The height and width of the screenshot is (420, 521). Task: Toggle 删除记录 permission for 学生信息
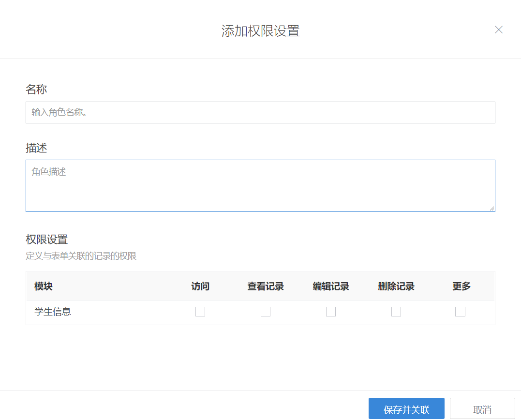pos(396,312)
